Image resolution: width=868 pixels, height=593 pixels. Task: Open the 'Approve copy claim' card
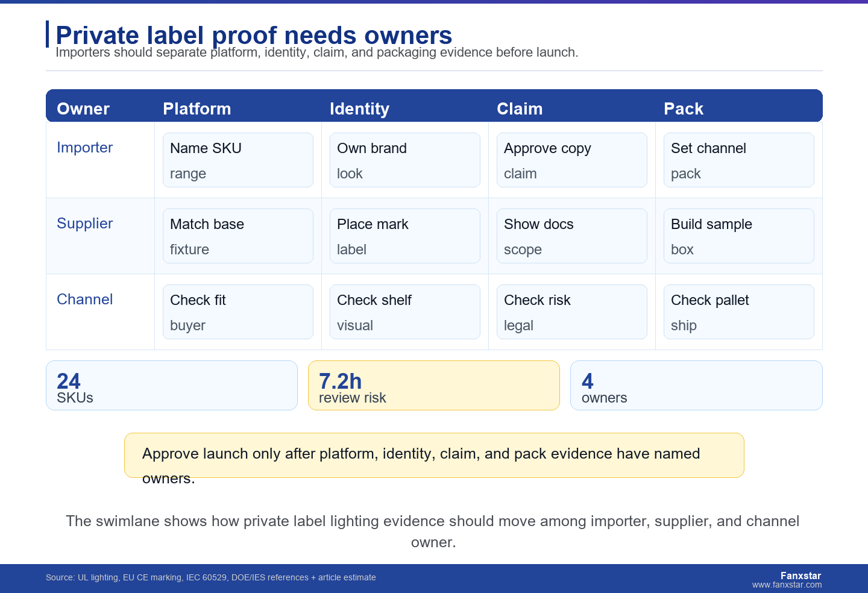572,160
